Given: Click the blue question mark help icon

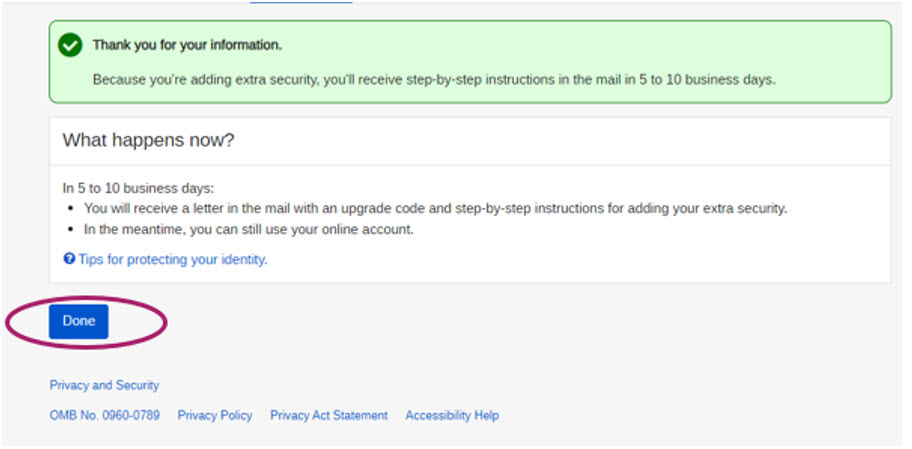Looking at the screenshot, I should 69,259.
